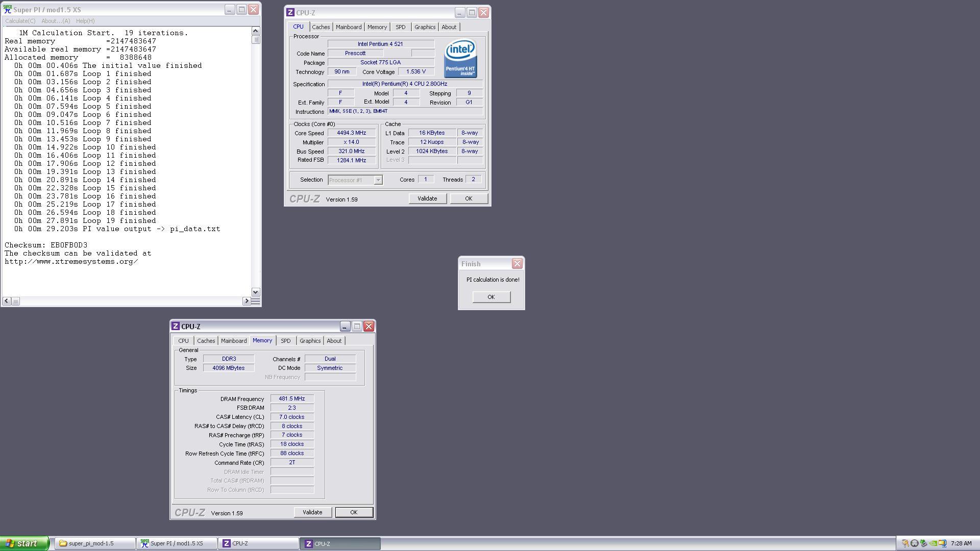Click the Checksum: EB0FB0D3 line
The image size is (980, 551).
(x=46, y=245)
